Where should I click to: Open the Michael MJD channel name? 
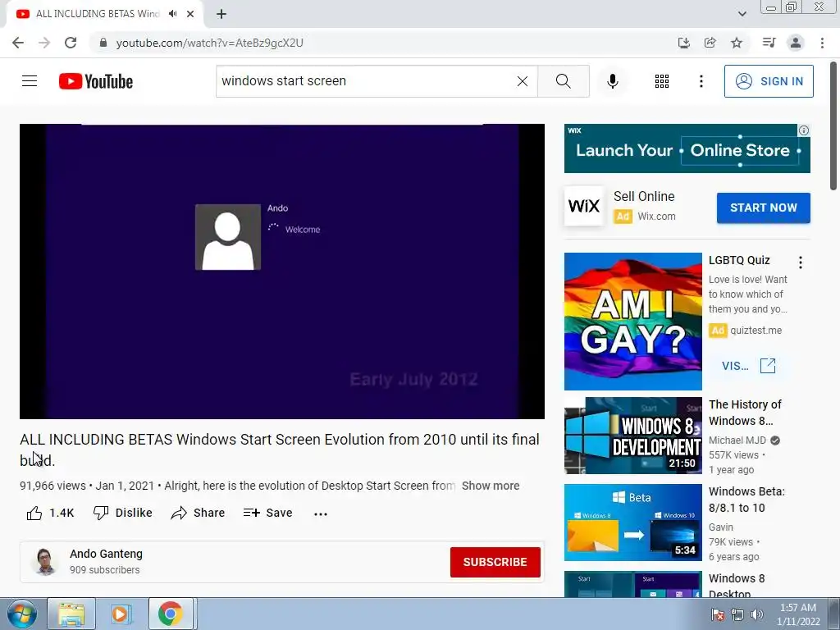coord(737,441)
